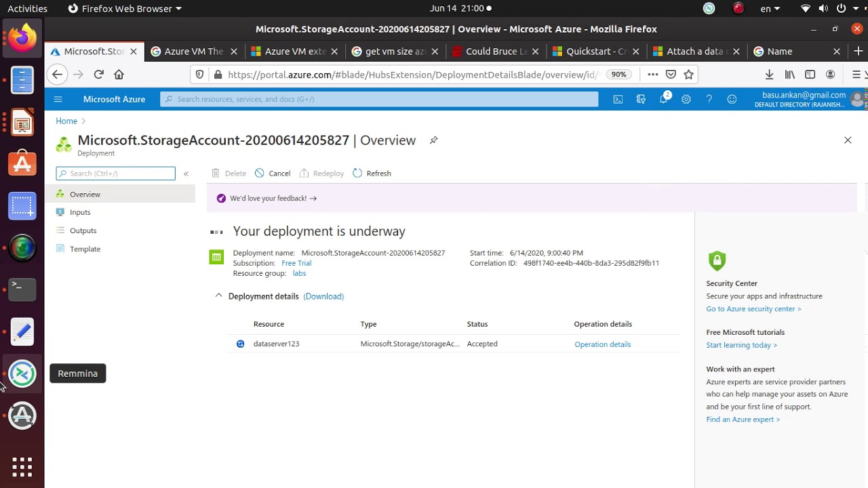The image size is (868, 488).
Task: Open Firefox library icon
Action: (789, 75)
